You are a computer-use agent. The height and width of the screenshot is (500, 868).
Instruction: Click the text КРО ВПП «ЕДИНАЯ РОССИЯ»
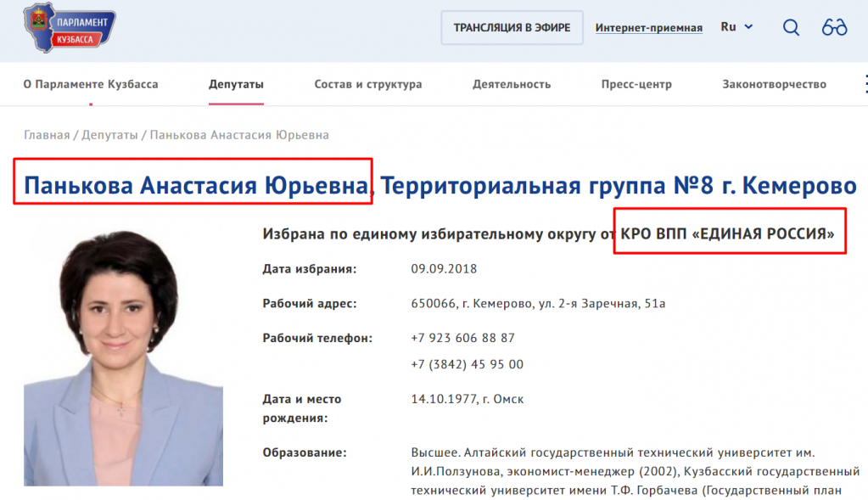(727, 233)
